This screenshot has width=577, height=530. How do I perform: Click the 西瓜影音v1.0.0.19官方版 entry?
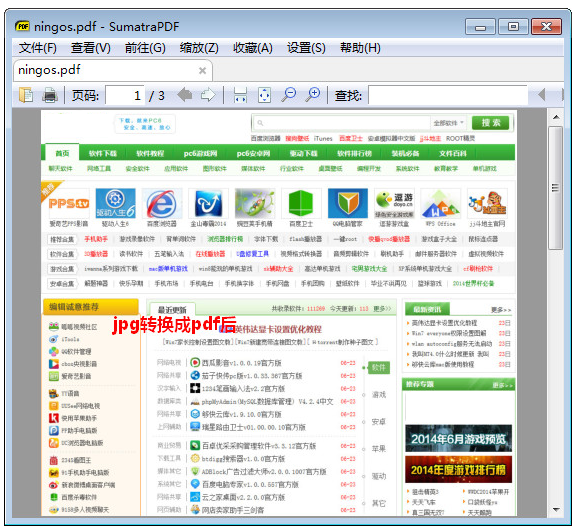point(241,363)
